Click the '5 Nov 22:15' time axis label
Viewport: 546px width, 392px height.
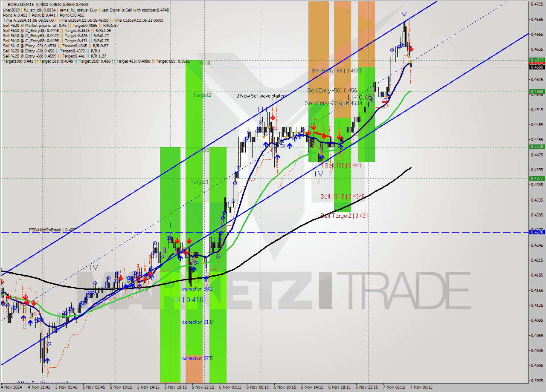(203, 387)
